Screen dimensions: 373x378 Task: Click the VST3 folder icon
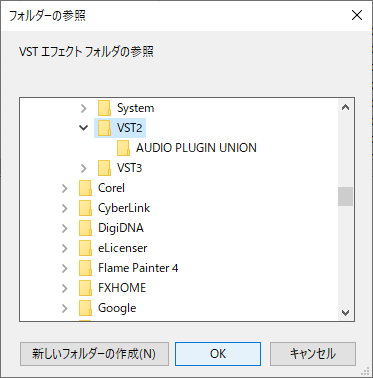(104, 168)
